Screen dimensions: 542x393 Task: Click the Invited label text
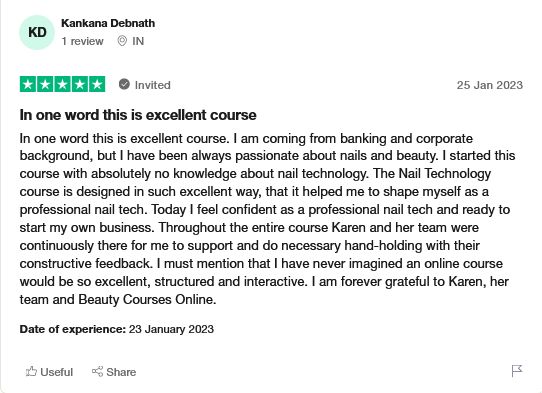click(152, 85)
